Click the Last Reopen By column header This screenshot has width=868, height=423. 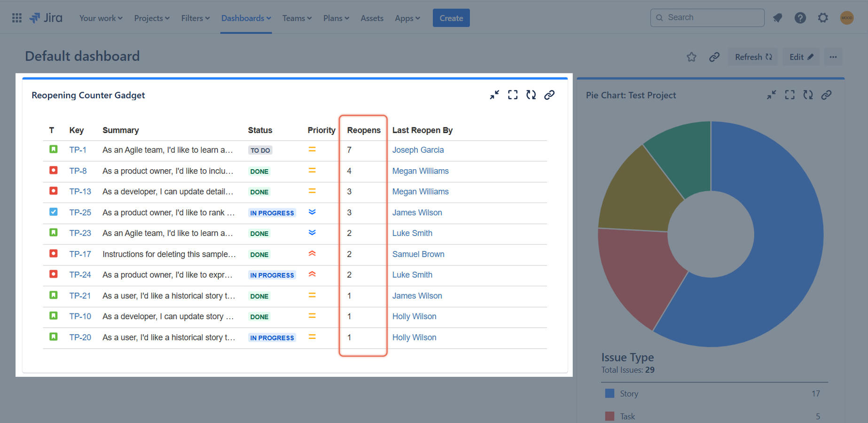pos(422,130)
